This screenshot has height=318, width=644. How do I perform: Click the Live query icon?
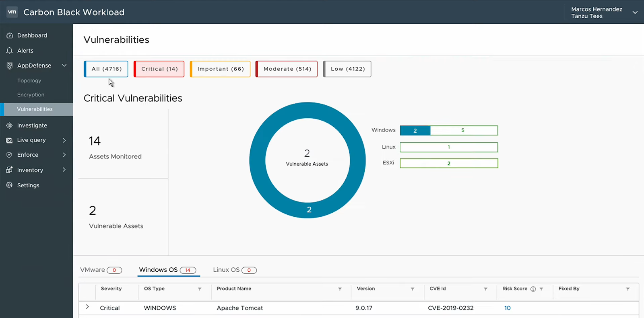(x=10, y=140)
